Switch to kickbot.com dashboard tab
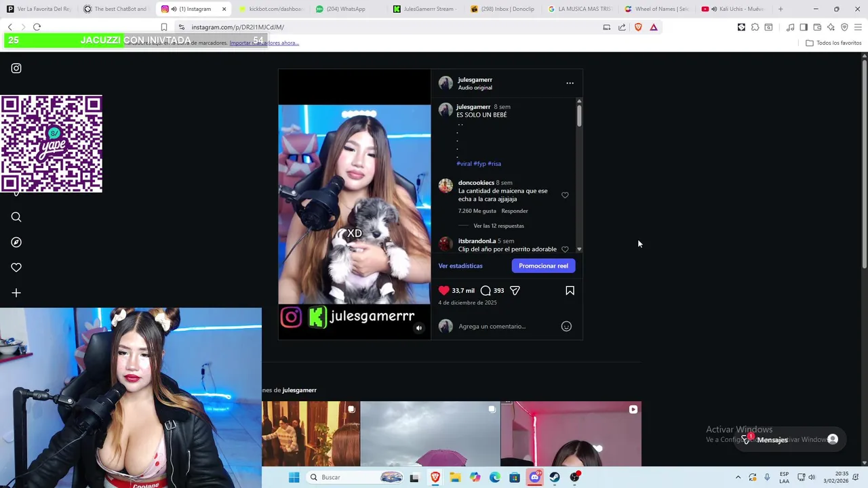Image resolution: width=868 pixels, height=488 pixels. click(271, 9)
